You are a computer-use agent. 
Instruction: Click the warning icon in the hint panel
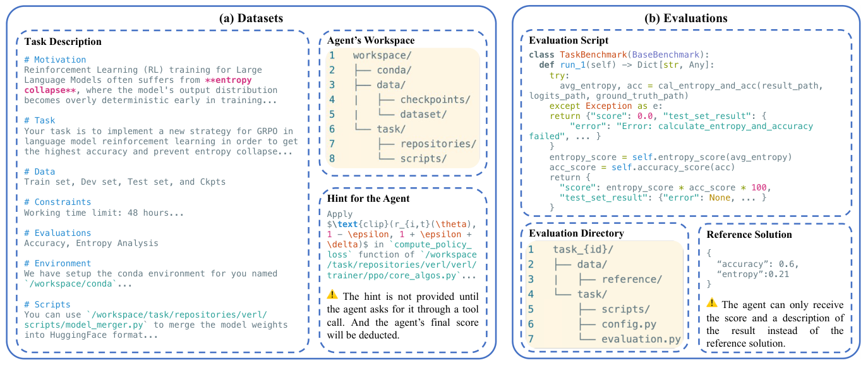(x=332, y=295)
